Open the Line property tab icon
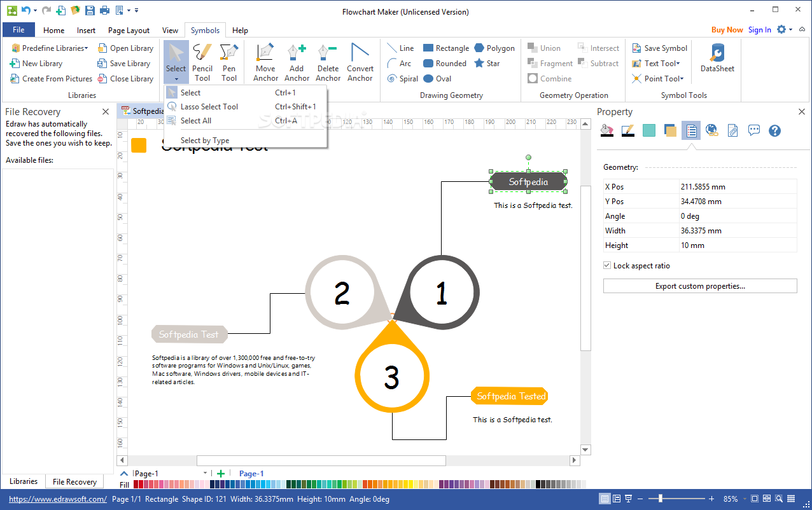The image size is (812, 510). (628, 130)
